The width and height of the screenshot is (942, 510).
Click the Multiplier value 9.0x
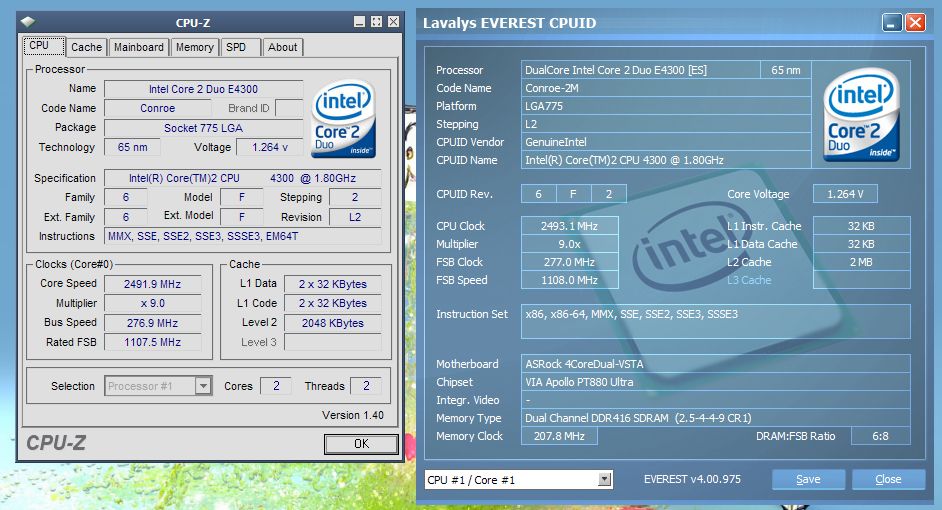(x=570, y=244)
